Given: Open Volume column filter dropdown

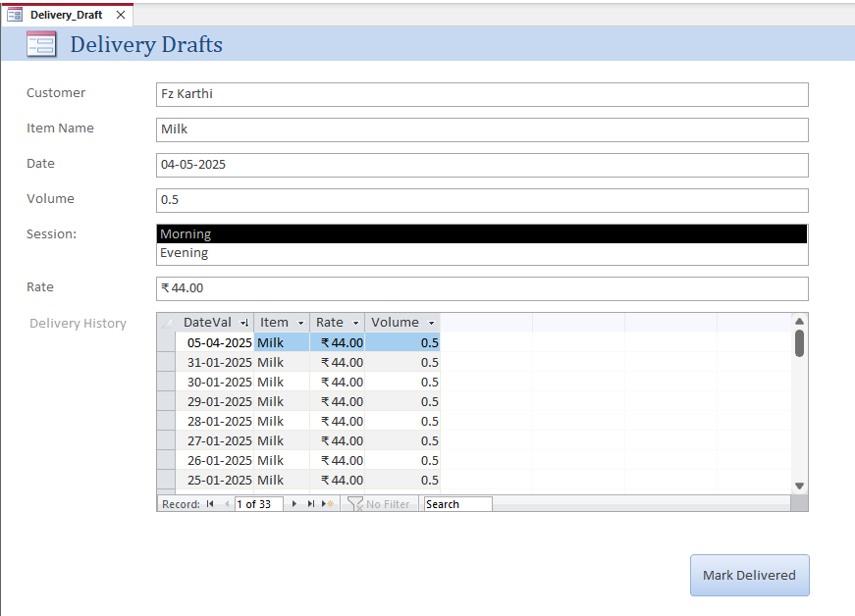Looking at the screenshot, I should [x=431, y=323].
